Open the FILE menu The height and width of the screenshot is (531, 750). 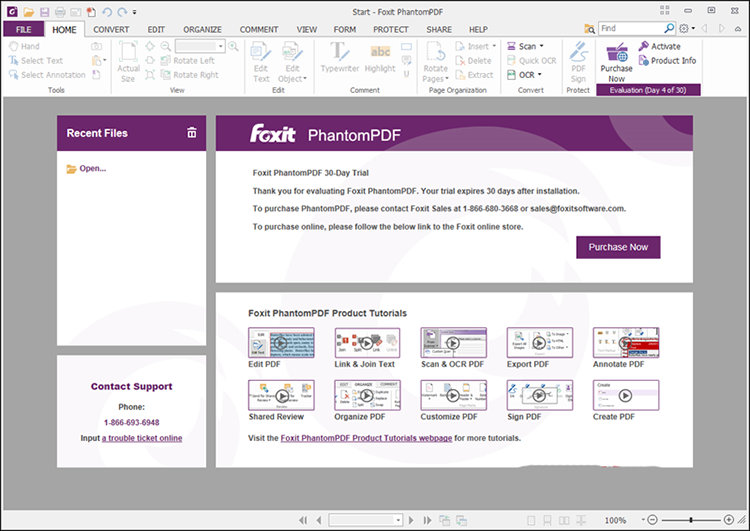[x=23, y=29]
